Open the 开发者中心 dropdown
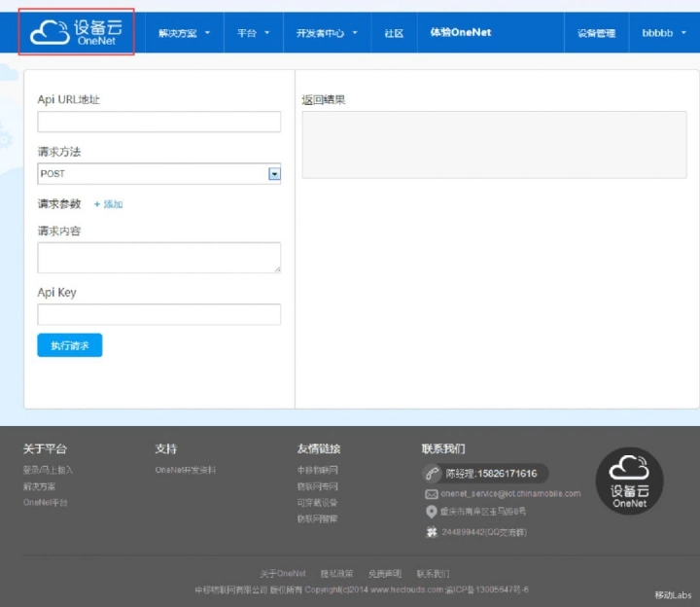The width and height of the screenshot is (700, 607). point(327,33)
